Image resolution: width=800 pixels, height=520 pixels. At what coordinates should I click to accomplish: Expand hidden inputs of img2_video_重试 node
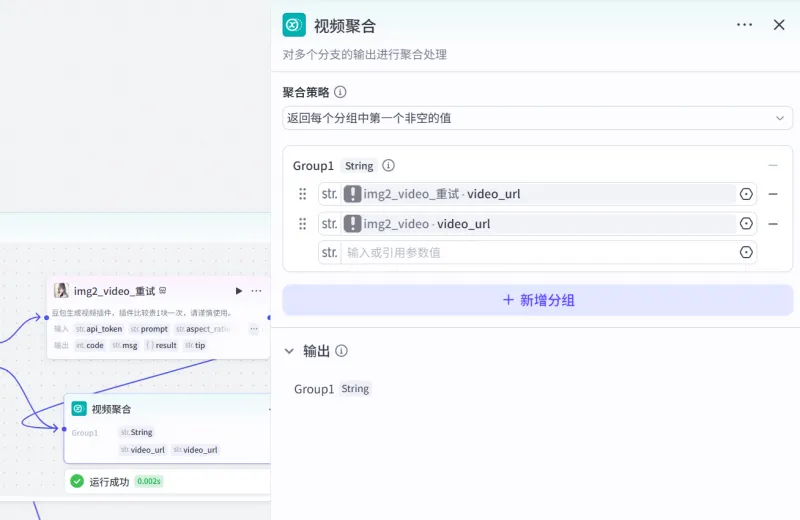coord(254,329)
